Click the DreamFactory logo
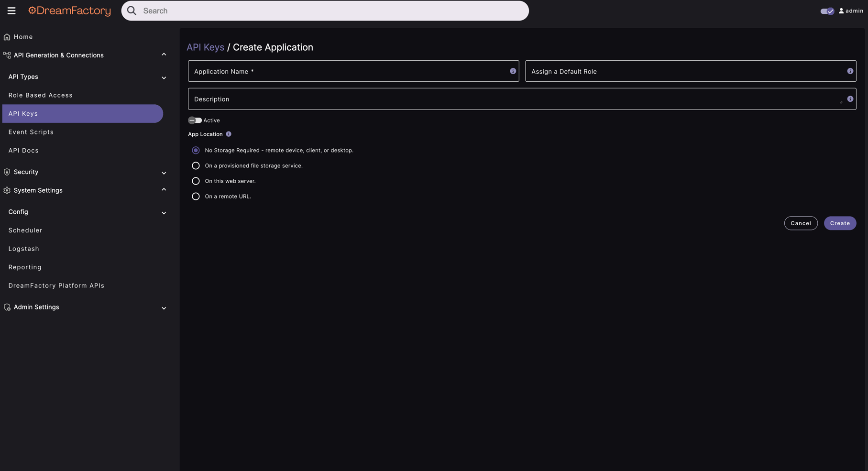868x471 pixels. [x=69, y=10]
